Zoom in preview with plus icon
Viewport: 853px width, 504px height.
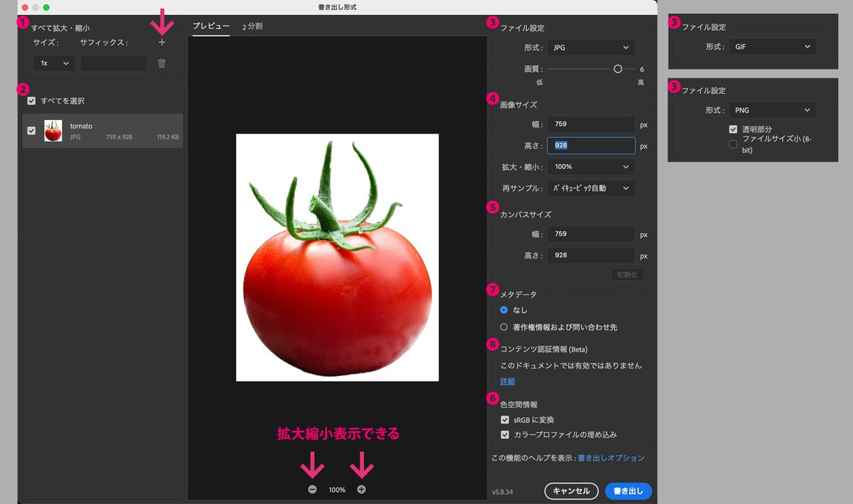pyautogui.click(x=361, y=490)
